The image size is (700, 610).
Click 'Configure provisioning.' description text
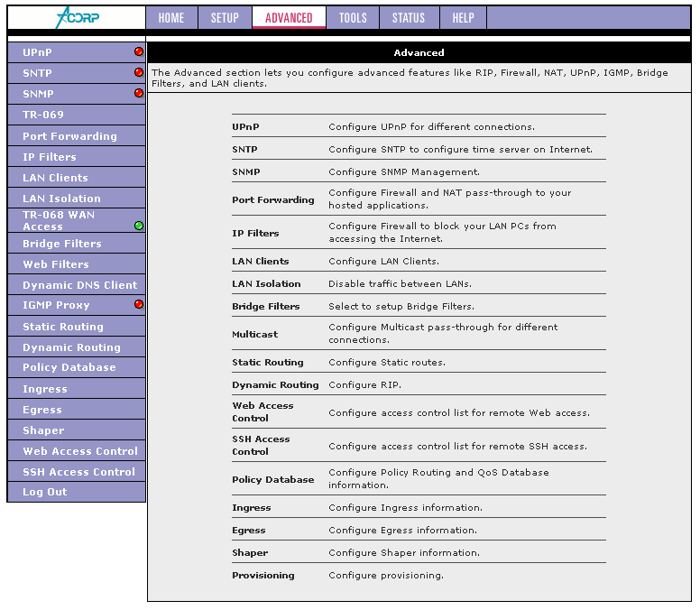(x=386, y=575)
